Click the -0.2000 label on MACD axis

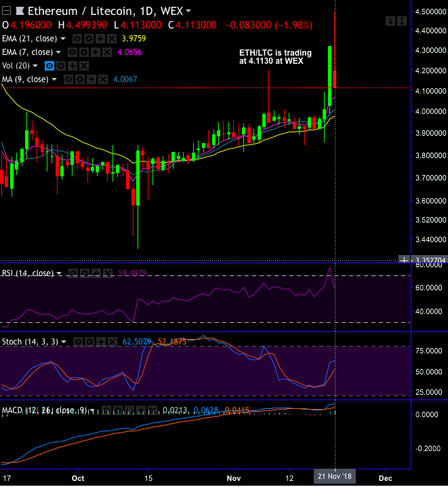[428, 448]
